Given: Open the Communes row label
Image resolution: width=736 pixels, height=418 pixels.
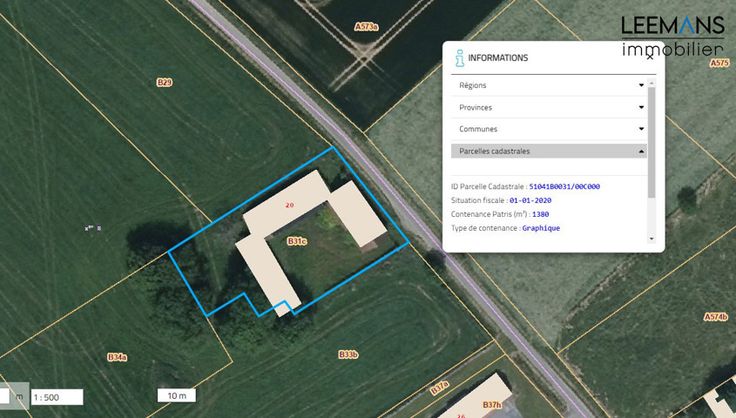Looking at the screenshot, I should pos(478,129).
